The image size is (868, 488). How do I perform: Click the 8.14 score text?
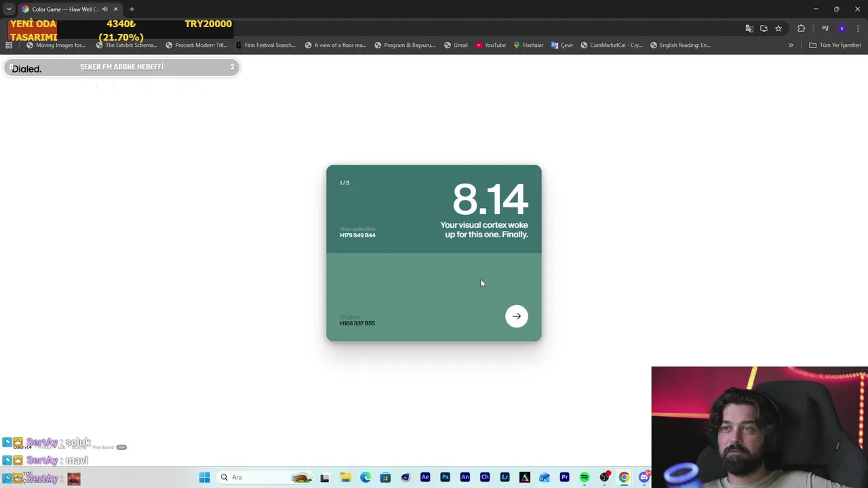coord(490,200)
